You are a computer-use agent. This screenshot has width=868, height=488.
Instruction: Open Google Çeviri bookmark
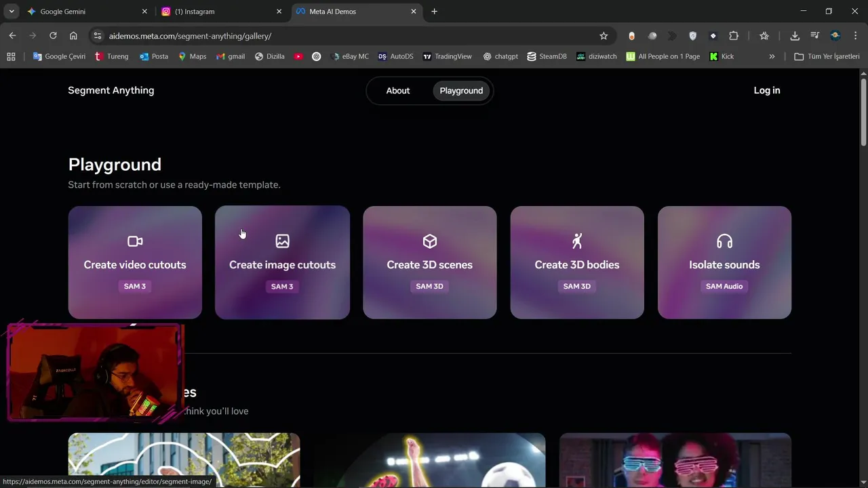click(x=59, y=56)
